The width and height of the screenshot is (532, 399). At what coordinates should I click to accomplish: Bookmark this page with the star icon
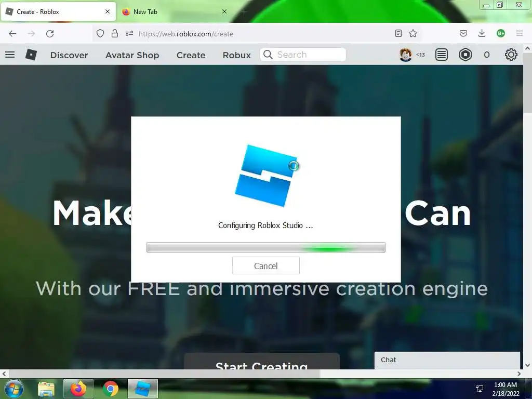coord(413,33)
